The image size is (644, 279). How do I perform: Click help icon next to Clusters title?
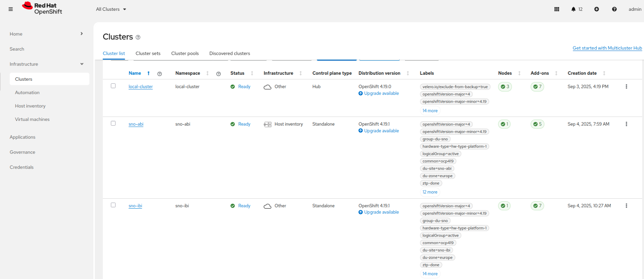coord(138,37)
